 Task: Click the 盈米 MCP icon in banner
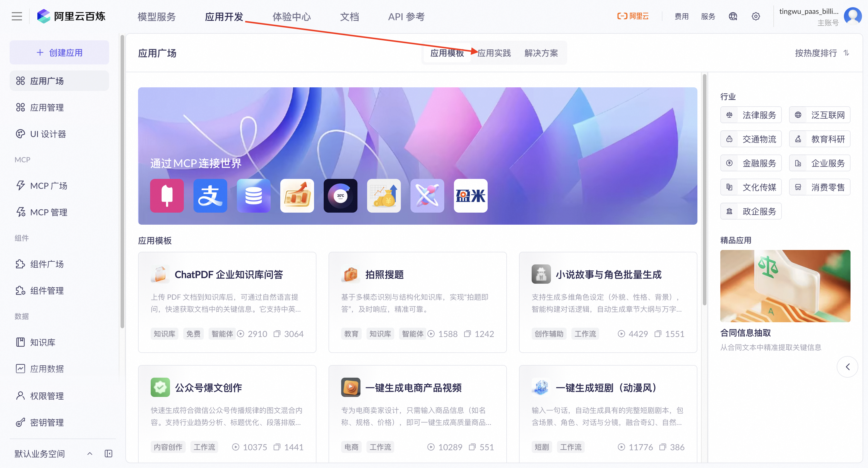tap(470, 196)
